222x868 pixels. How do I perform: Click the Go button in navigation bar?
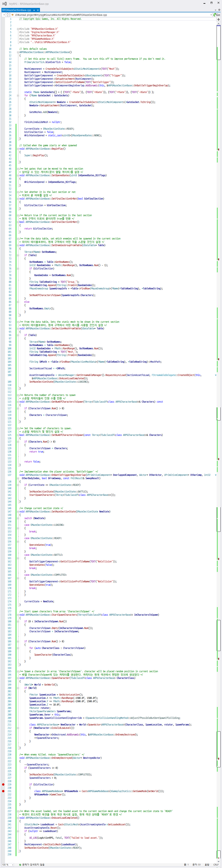217,15
